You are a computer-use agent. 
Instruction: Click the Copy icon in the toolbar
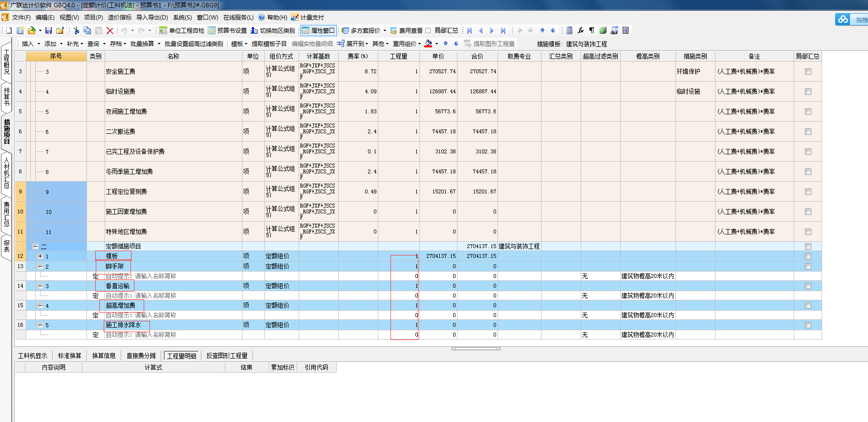tap(87, 30)
